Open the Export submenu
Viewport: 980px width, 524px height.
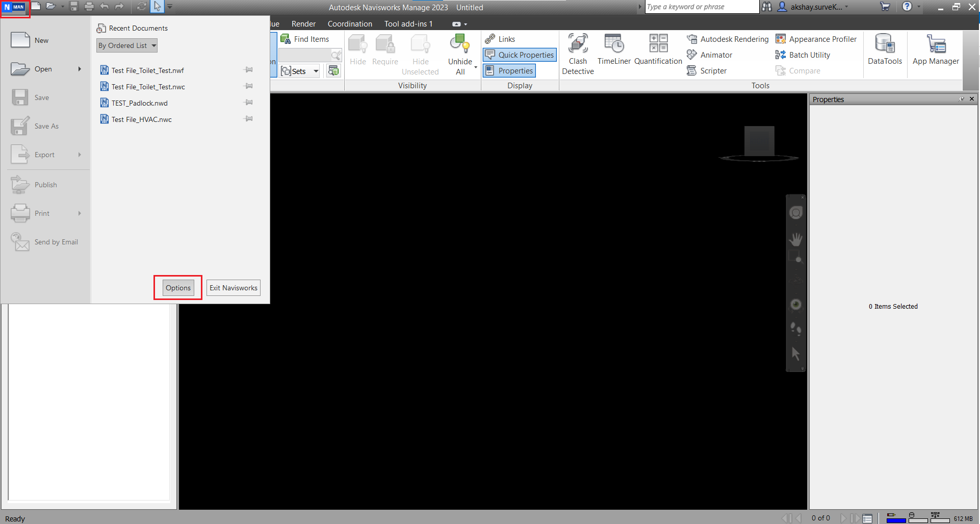click(45, 155)
